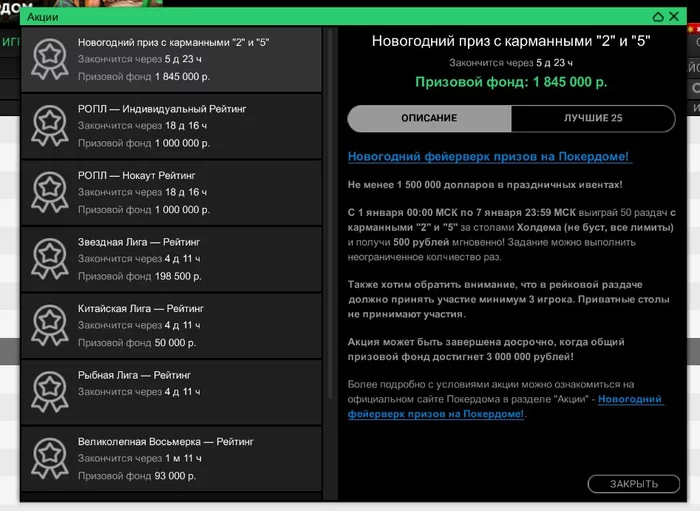
Task: Click the home icon in the Акции title bar
Action: click(x=658, y=17)
